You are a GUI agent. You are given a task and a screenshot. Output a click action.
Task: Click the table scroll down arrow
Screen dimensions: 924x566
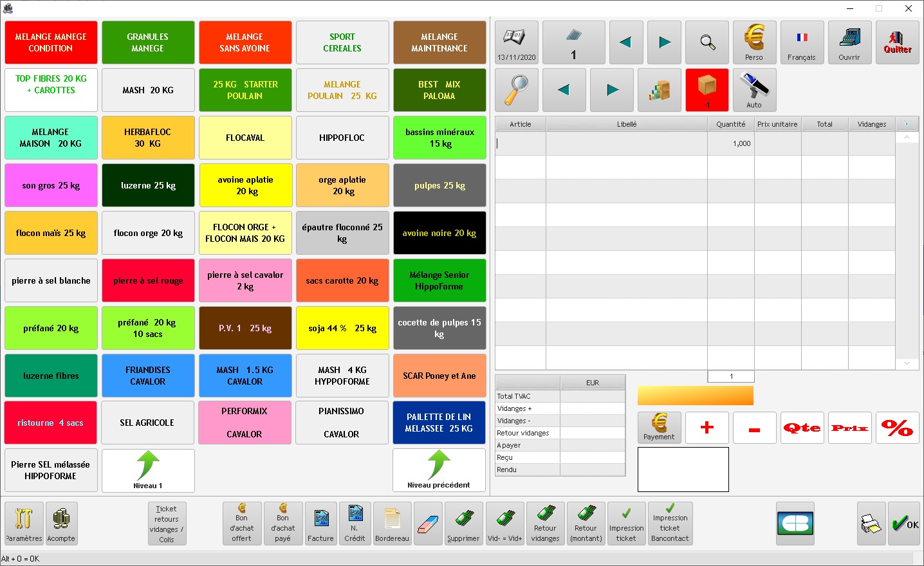coord(907,364)
